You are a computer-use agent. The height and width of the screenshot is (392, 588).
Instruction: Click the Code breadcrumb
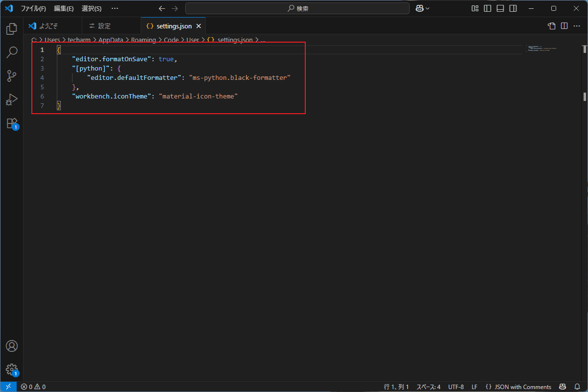click(171, 40)
